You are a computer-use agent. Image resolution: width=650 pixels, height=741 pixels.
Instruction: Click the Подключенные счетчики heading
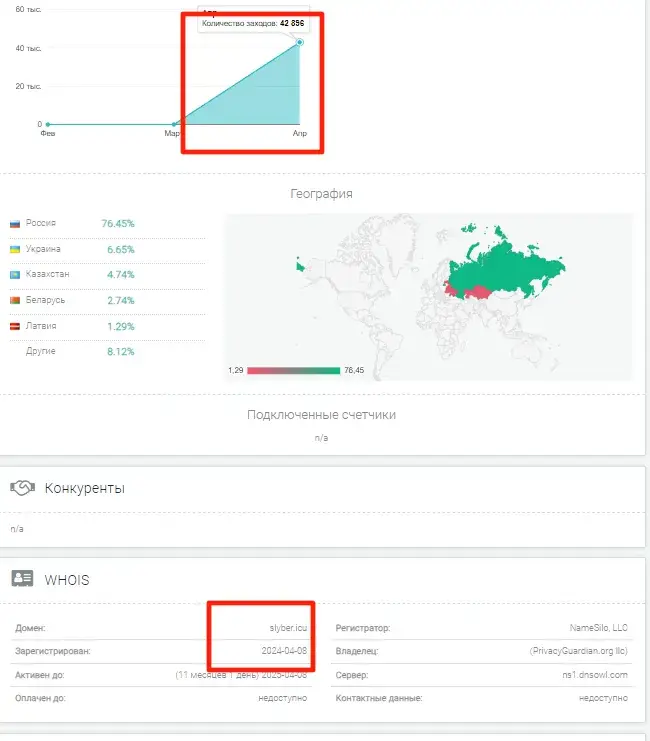[x=321, y=415]
